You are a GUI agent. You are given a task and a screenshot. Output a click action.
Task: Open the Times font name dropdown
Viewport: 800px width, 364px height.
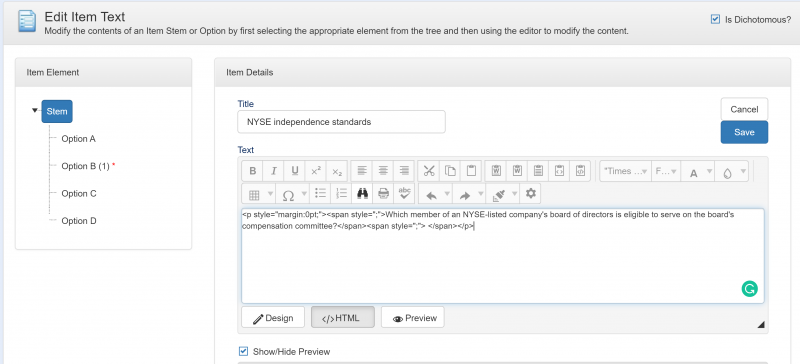click(x=626, y=172)
